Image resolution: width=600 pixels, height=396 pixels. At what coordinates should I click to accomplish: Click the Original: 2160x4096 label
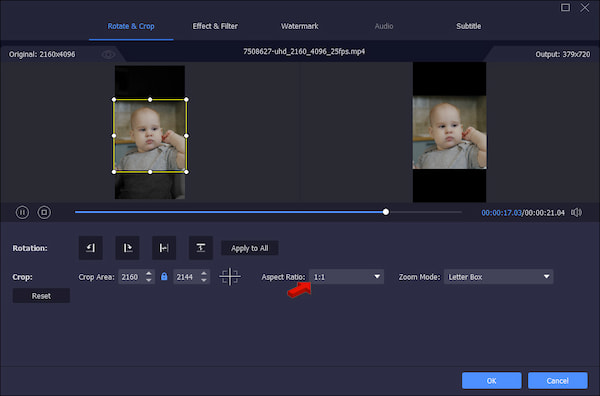(x=42, y=54)
